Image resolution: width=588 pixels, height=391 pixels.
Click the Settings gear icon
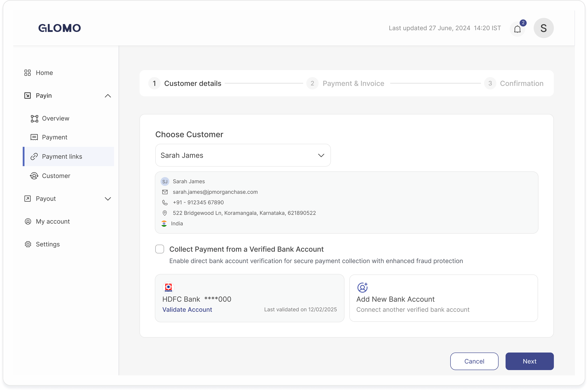coord(28,244)
